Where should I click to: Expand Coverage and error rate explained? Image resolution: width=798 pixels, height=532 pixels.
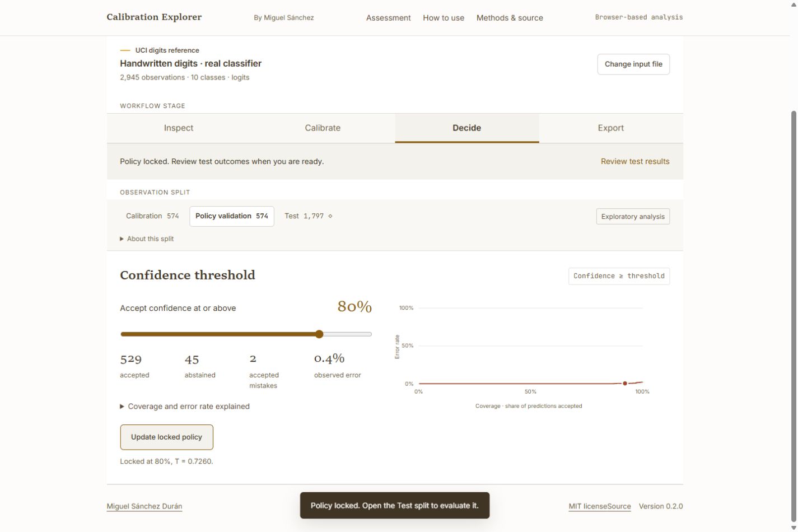(185, 407)
